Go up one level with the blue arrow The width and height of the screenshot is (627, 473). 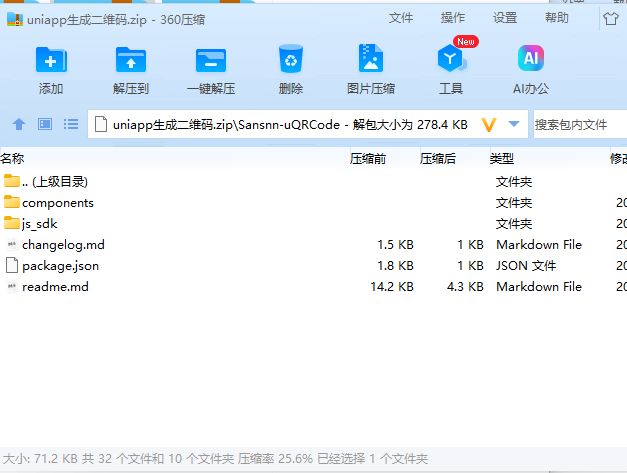pyautogui.click(x=19, y=124)
